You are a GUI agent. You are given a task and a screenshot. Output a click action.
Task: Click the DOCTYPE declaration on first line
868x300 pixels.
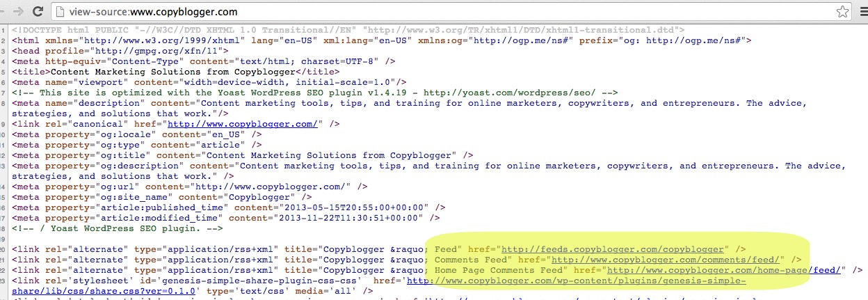348,30
